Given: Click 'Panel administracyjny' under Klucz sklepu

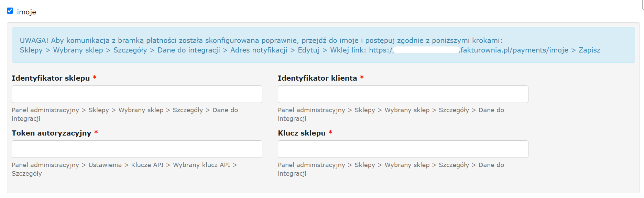Looking at the screenshot, I should tap(311, 165).
